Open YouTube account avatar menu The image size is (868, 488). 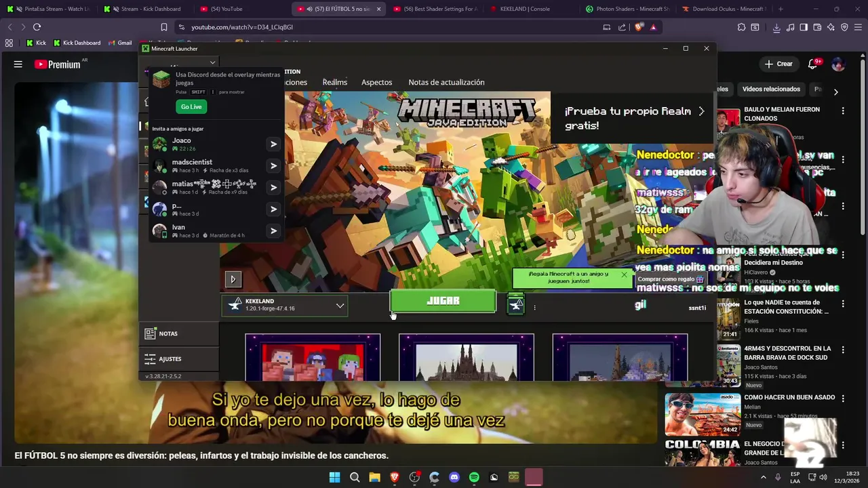pos(838,64)
